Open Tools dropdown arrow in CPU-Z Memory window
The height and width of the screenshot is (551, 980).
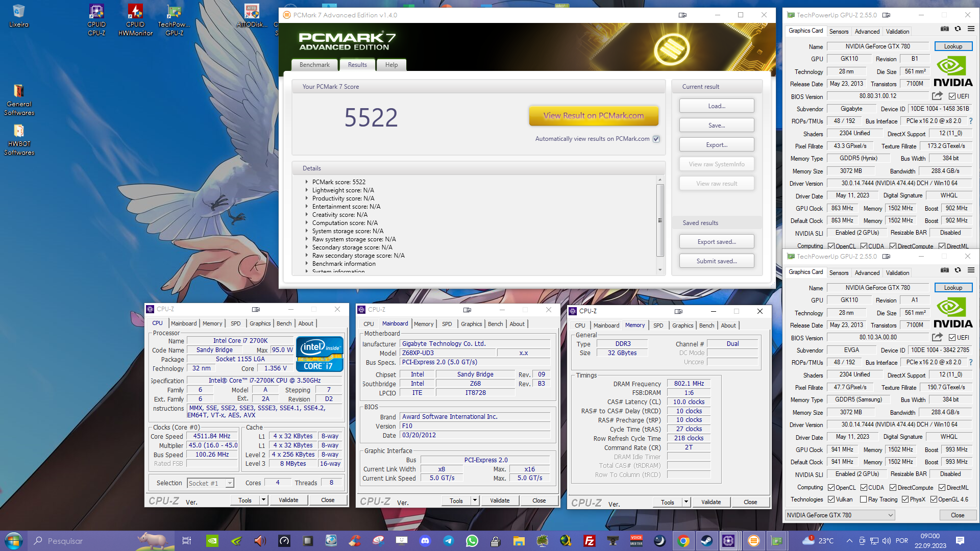[x=687, y=502]
